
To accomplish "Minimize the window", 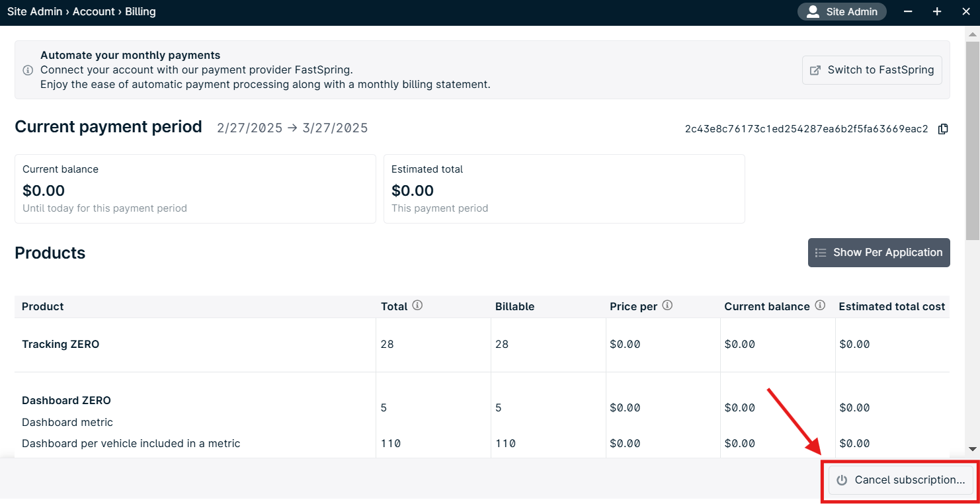I will coord(908,11).
